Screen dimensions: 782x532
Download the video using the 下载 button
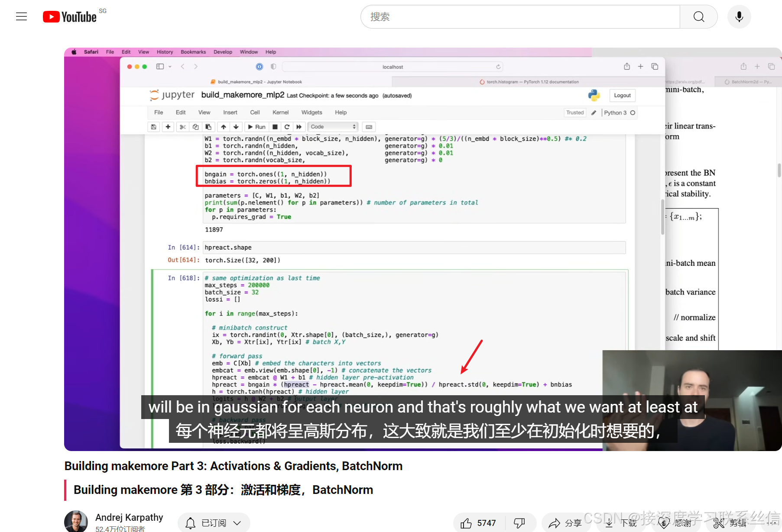pos(621,523)
